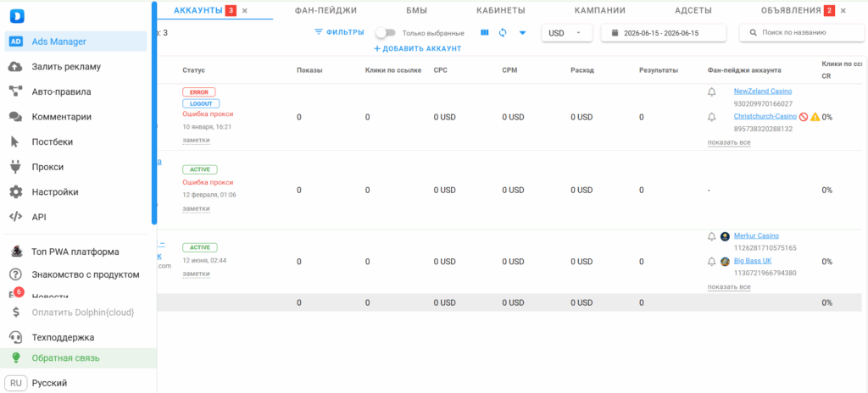
Task: Open Ads Manager in sidebar
Action: pyautogui.click(x=75, y=41)
